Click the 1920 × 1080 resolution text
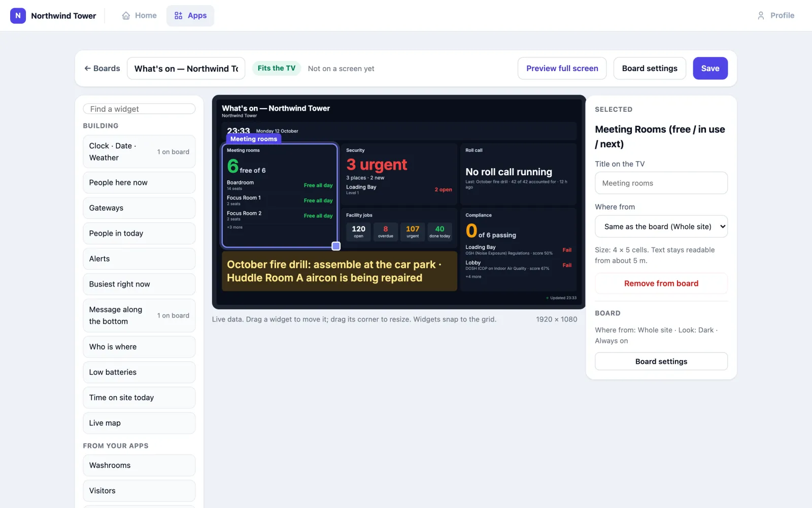Screen dimensions: 812x508 (556, 319)
